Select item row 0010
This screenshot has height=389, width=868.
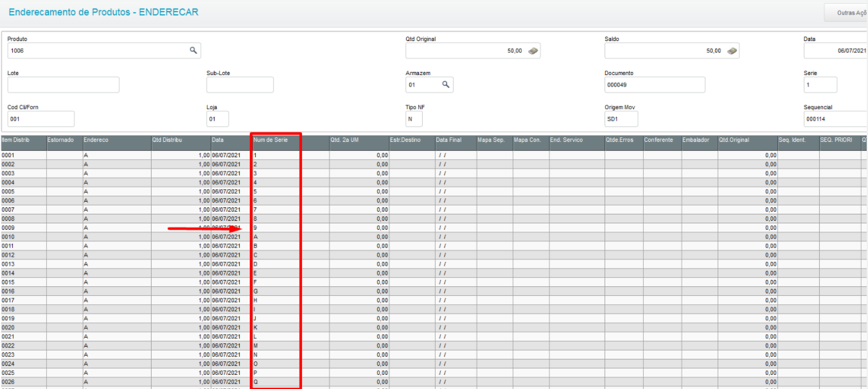point(434,237)
